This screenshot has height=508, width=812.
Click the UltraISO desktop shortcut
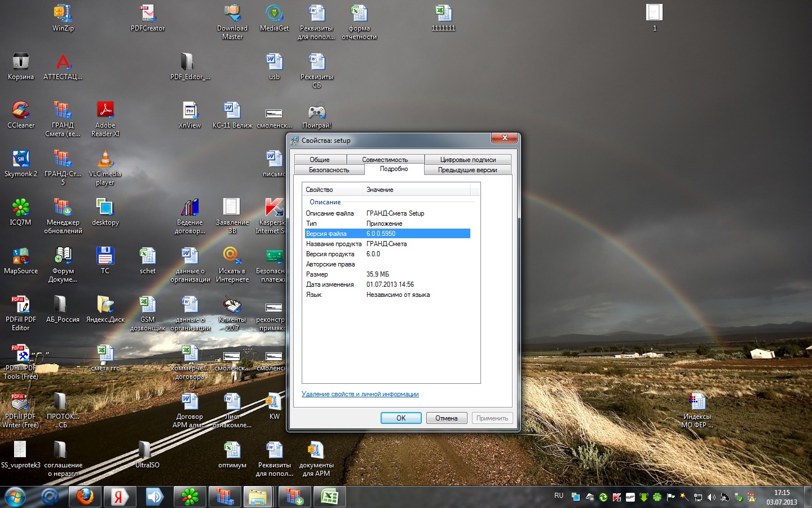coord(147,454)
